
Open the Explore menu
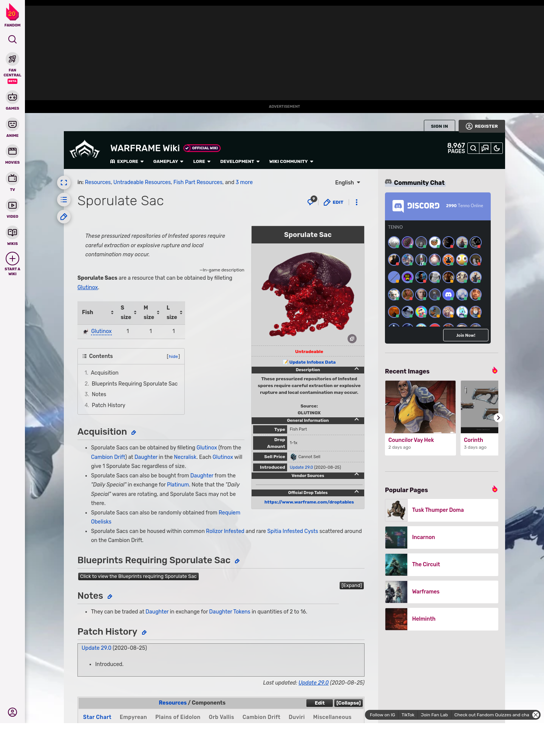tap(127, 161)
